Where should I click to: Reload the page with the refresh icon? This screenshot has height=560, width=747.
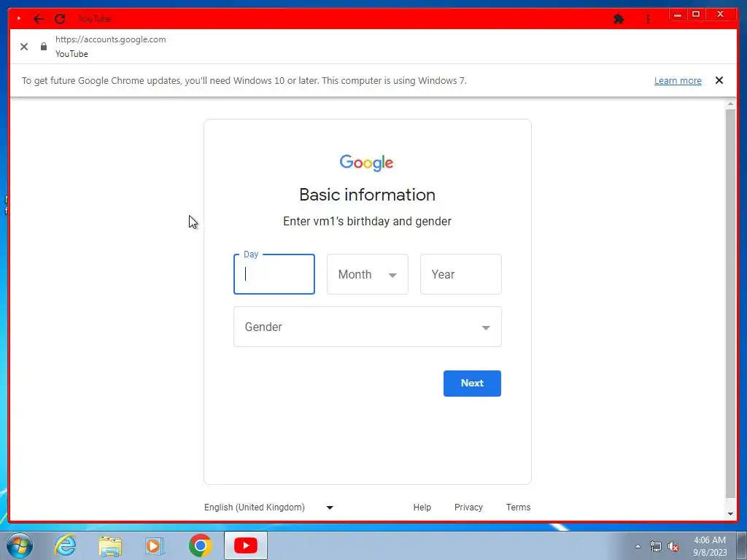60,19
